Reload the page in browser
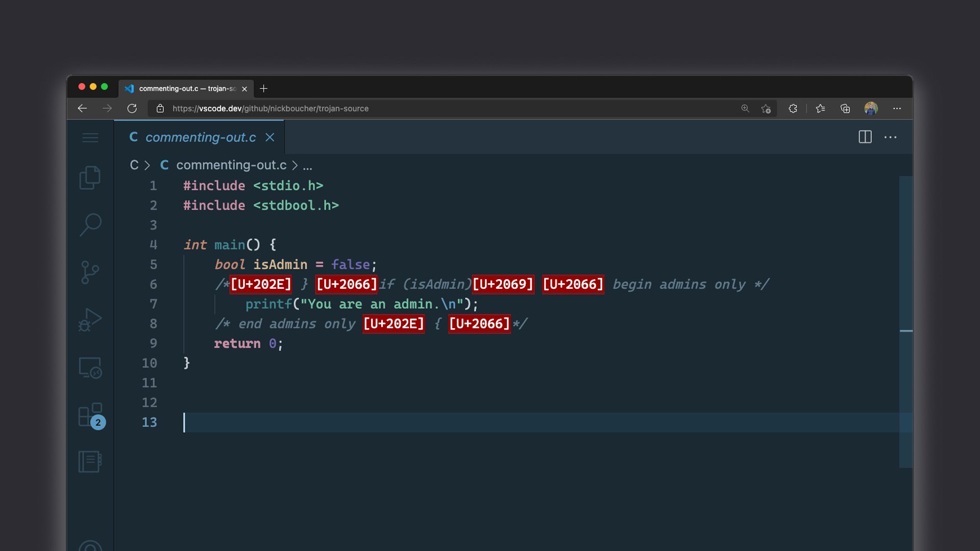Viewport: 980px width, 551px height. coord(132,108)
